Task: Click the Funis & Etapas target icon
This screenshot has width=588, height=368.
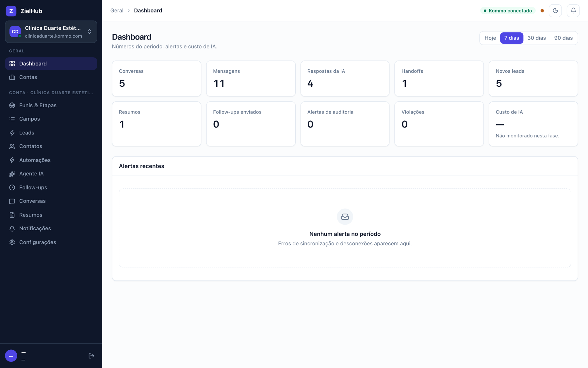Action: [12, 105]
